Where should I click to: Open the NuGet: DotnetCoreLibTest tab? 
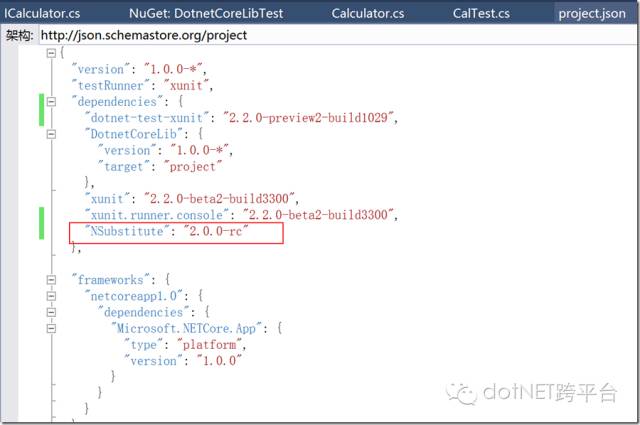click(206, 13)
